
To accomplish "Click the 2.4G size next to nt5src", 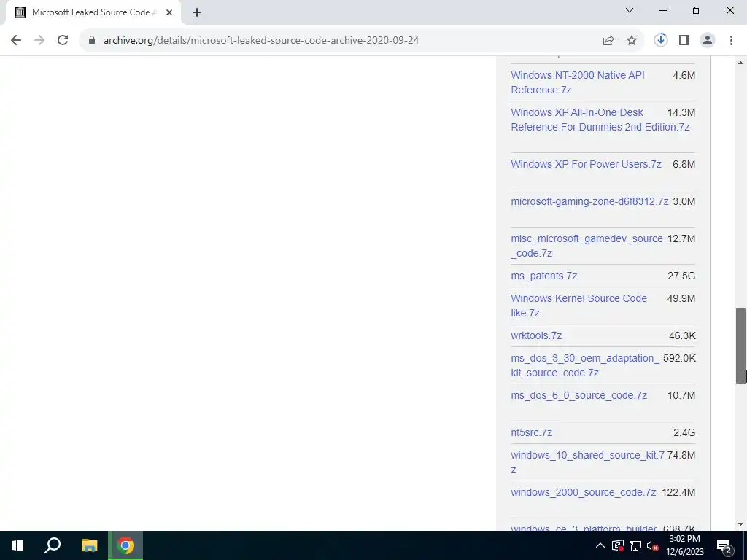I will pyautogui.click(x=684, y=432).
